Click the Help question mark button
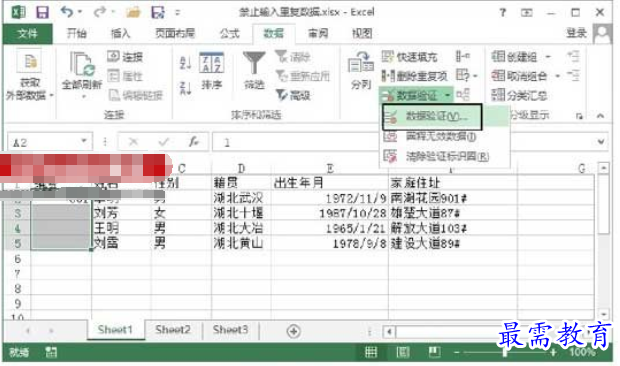Image resolution: width=620 pixels, height=366 pixels. (502, 13)
